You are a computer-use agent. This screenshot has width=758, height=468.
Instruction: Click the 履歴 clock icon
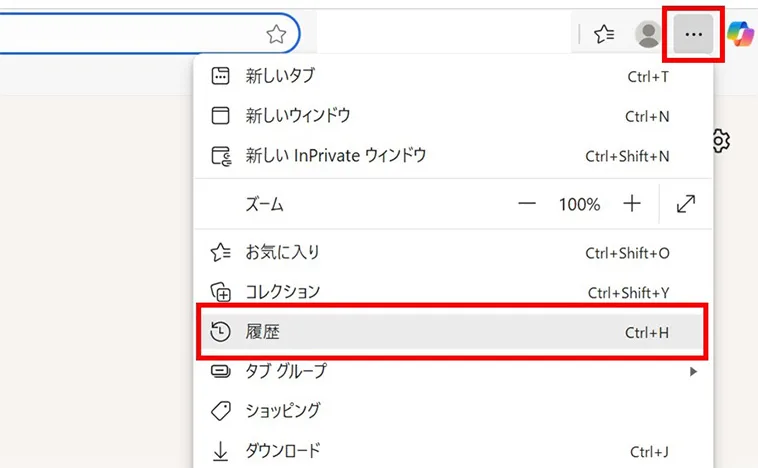click(x=221, y=331)
